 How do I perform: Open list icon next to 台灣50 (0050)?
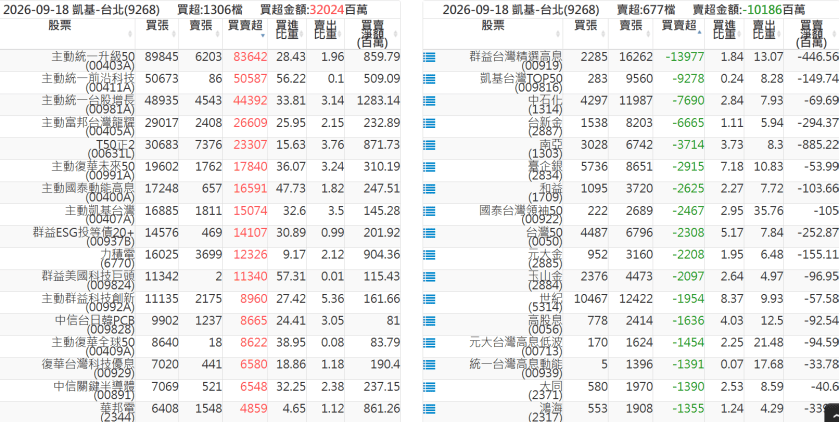pos(429,233)
